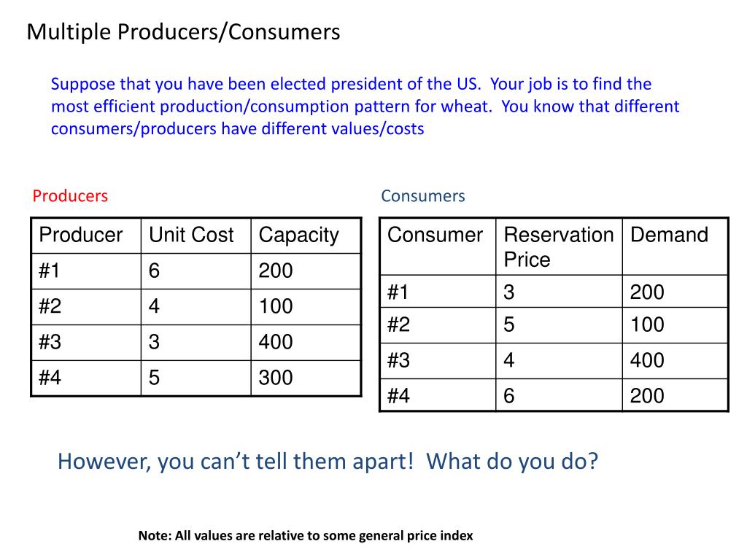Click the "What do you do?" question text
The width and height of the screenshot is (747, 560).
(x=512, y=462)
